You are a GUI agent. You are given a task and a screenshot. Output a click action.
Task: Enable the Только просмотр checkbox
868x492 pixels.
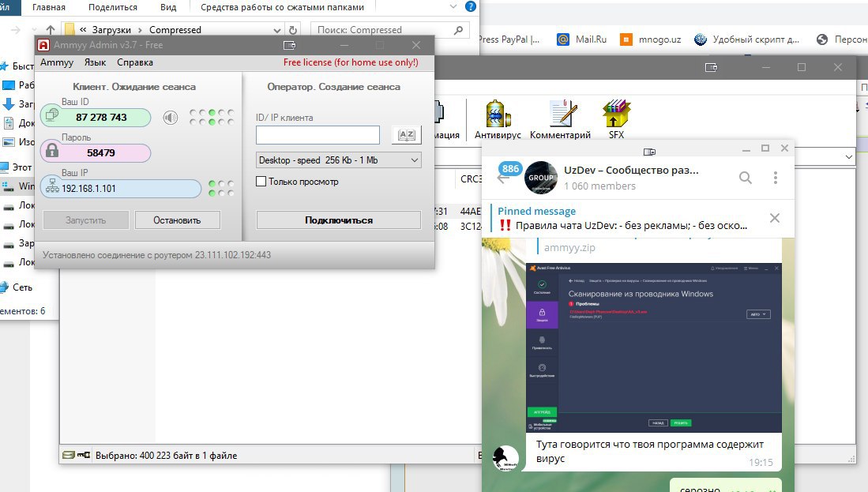click(x=261, y=182)
